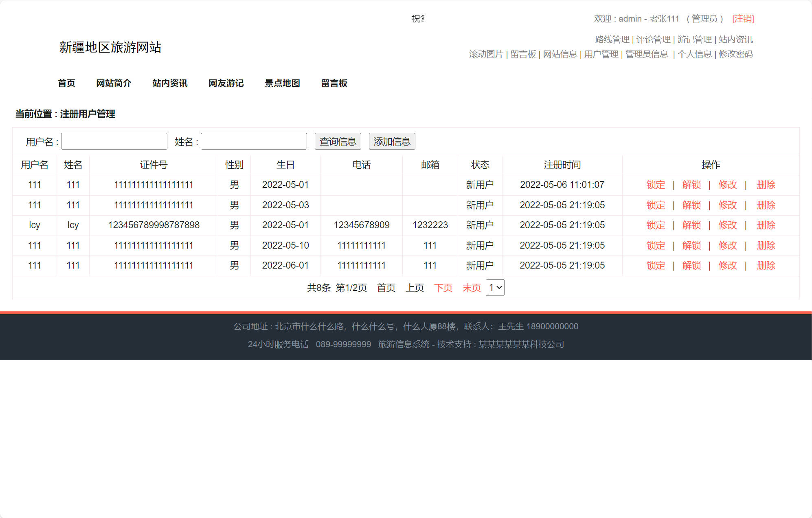Delete the last table row via 删除
This screenshot has height=518, width=812.
766,265
